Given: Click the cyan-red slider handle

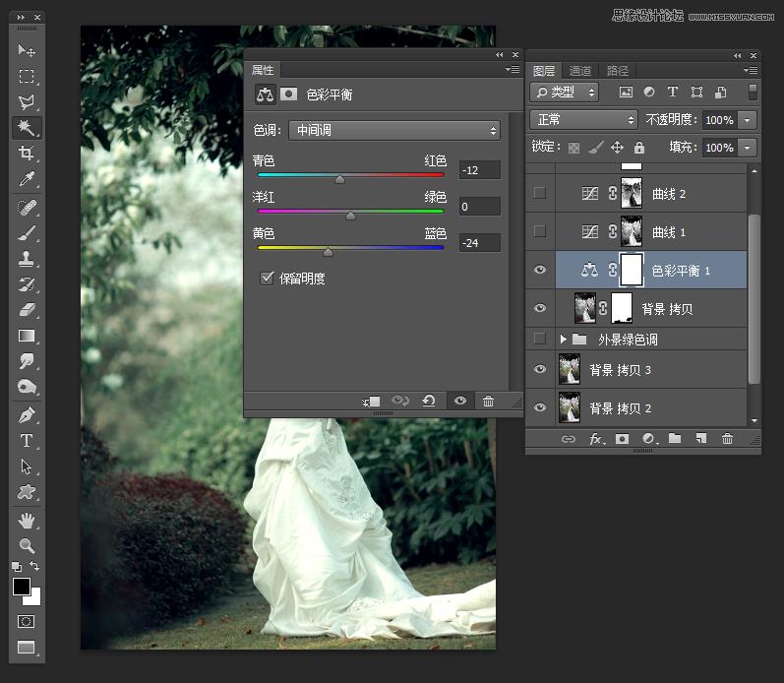Looking at the screenshot, I should click(x=339, y=179).
